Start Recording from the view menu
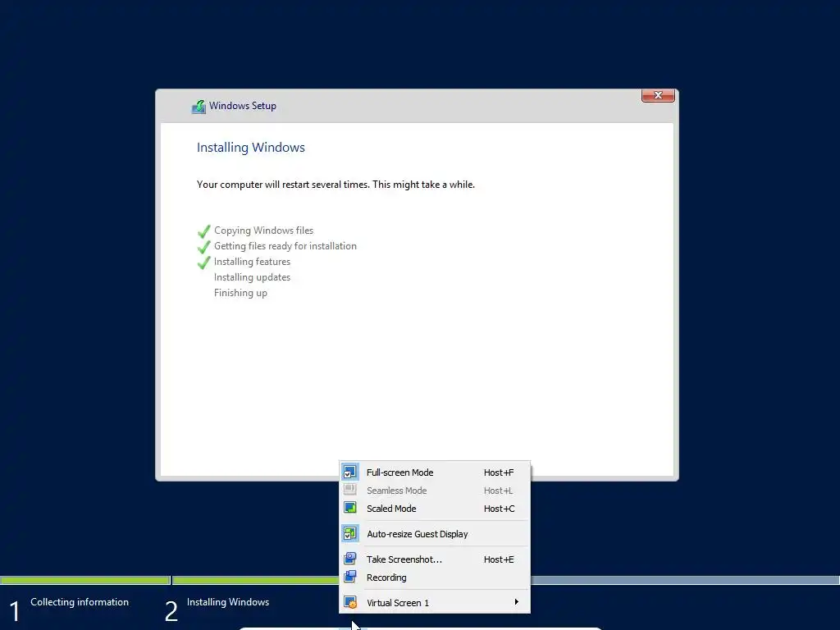 tap(435, 577)
